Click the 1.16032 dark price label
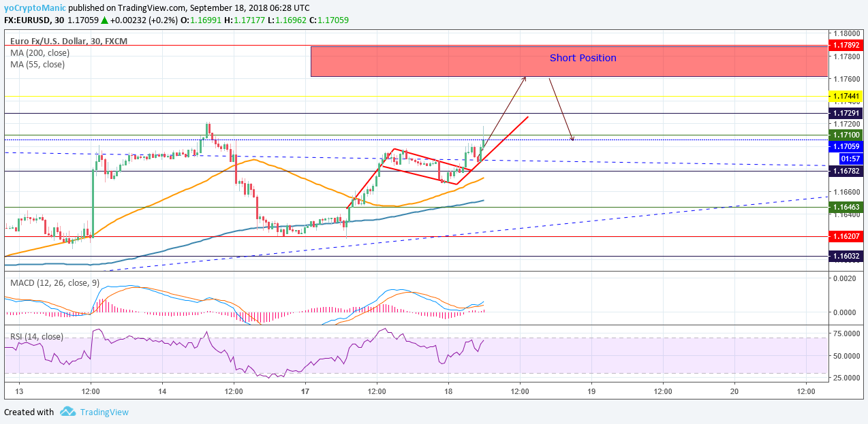This screenshot has height=424, width=868. (x=845, y=256)
